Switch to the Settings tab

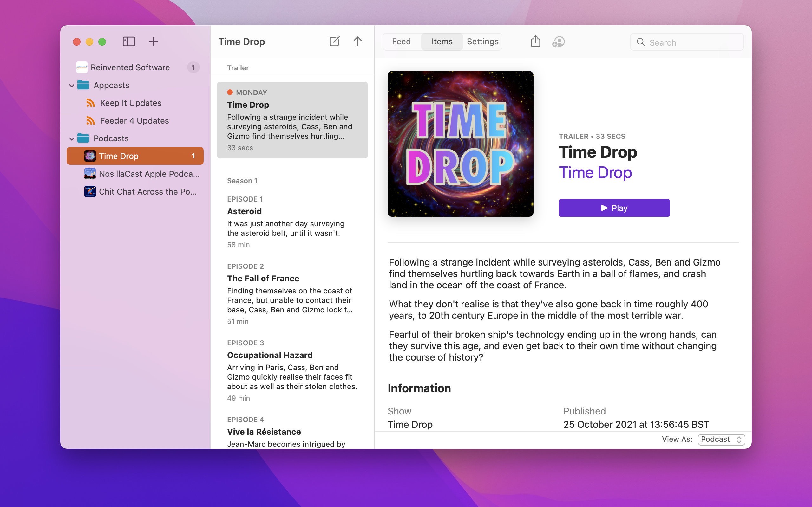click(x=482, y=42)
